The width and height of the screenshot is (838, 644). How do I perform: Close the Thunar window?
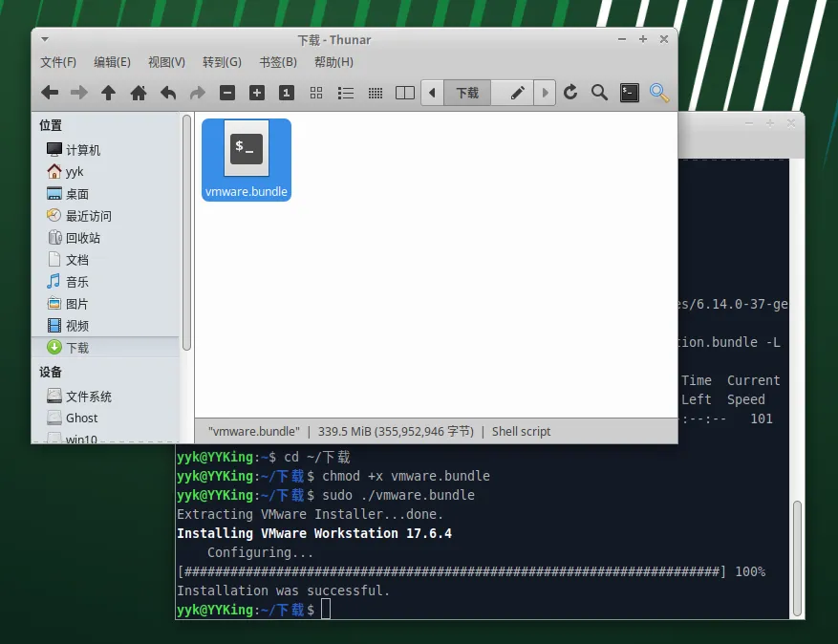664,39
